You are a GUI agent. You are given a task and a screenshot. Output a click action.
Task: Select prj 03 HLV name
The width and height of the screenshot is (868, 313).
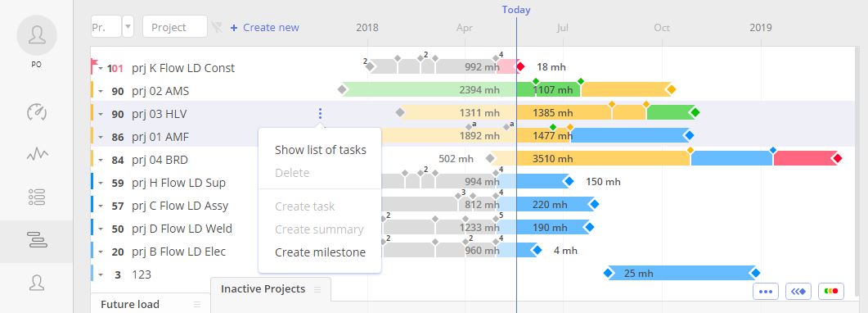160,114
